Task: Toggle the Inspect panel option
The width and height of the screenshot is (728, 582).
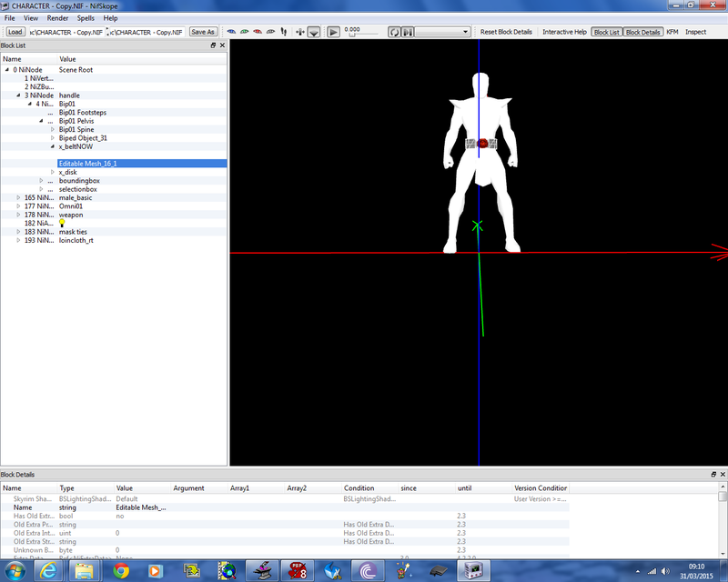Action: (x=695, y=32)
